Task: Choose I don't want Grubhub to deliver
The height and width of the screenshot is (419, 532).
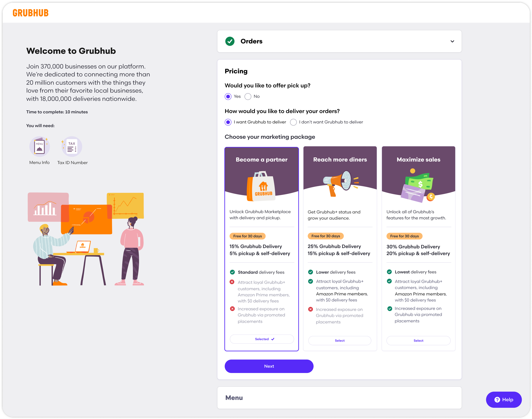Action: 293,122
